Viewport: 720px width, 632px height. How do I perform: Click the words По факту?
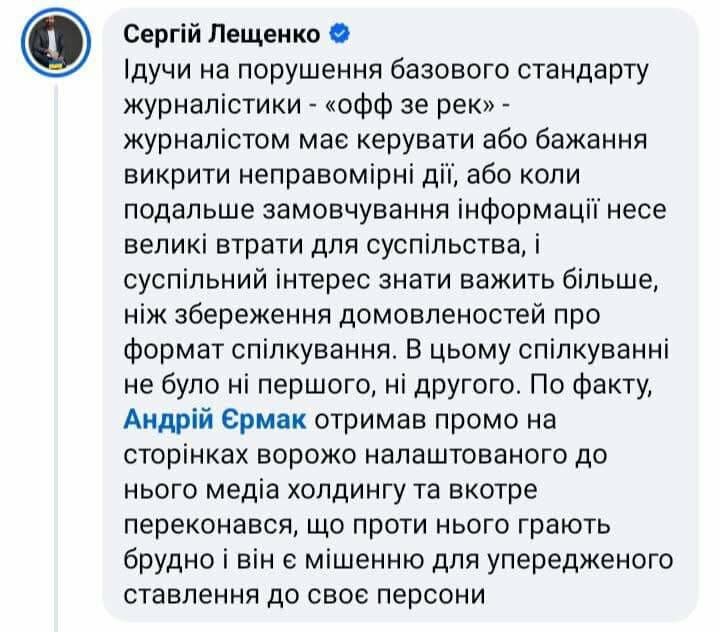(x=591, y=385)
